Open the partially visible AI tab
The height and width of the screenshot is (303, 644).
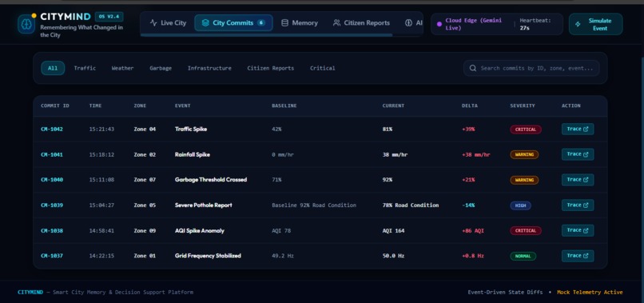click(x=414, y=23)
